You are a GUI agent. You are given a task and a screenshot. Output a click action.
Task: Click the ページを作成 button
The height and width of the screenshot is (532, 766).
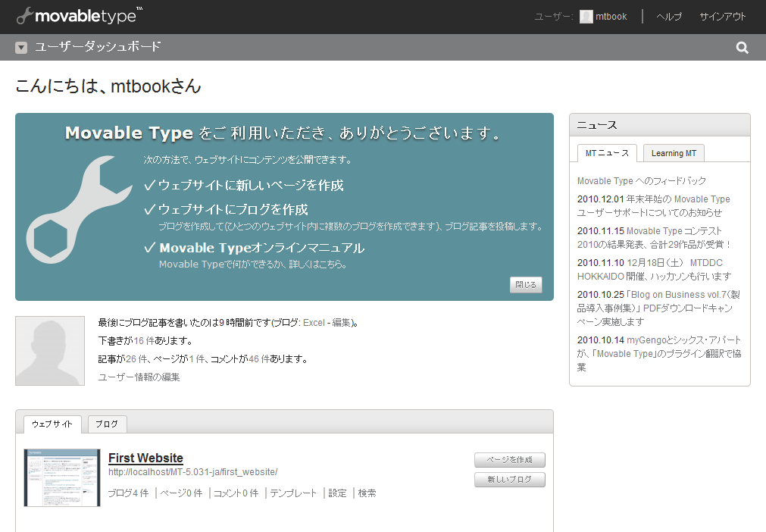[x=509, y=460]
